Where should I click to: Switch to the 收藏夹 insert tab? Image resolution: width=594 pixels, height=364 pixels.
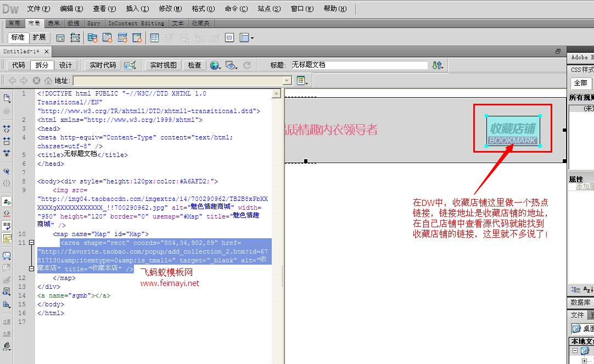coord(200,23)
